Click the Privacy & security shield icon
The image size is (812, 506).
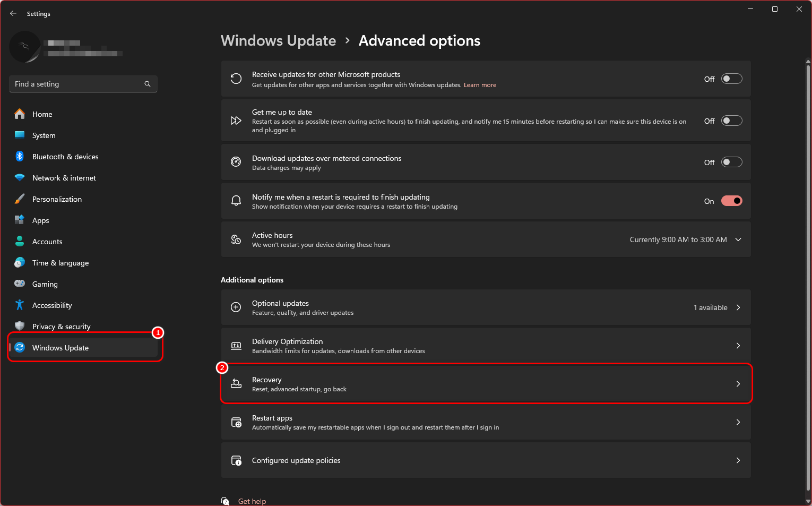[x=20, y=326]
